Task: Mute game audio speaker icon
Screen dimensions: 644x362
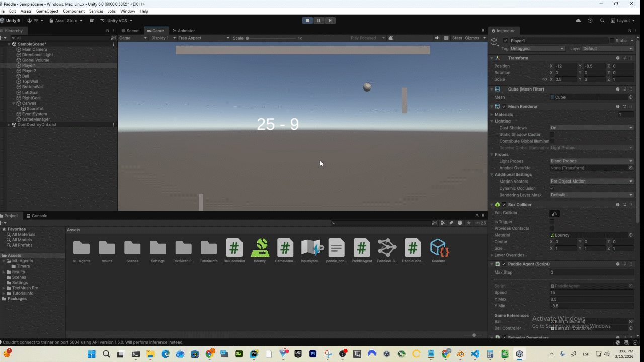Action: tap(437, 38)
